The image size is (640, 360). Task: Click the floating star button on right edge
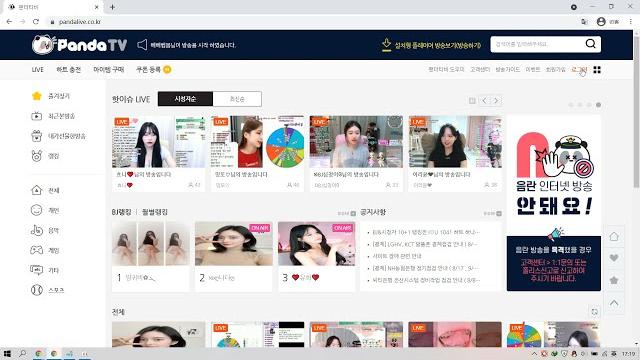[613, 280]
